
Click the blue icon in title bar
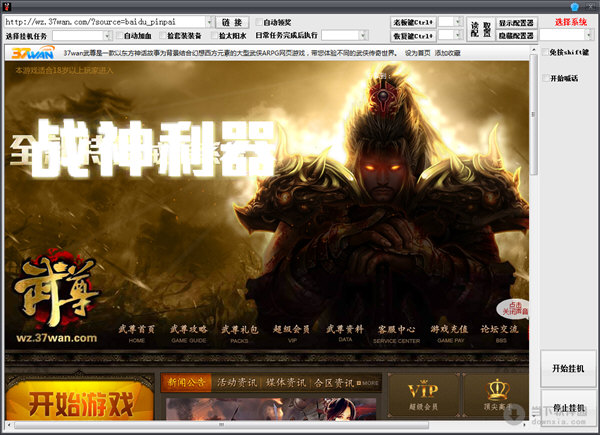pos(574,7)
